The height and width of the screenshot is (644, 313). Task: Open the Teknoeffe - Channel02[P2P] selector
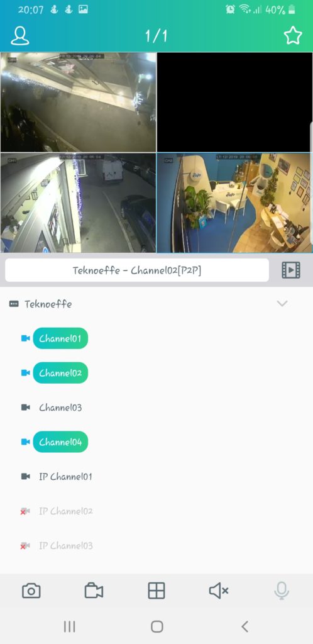137,270
